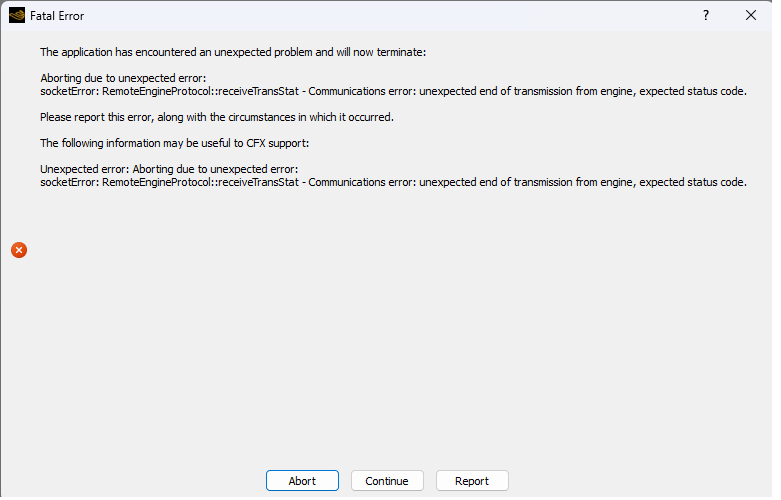Close the Fatal Error dialog window

point(751,15)
